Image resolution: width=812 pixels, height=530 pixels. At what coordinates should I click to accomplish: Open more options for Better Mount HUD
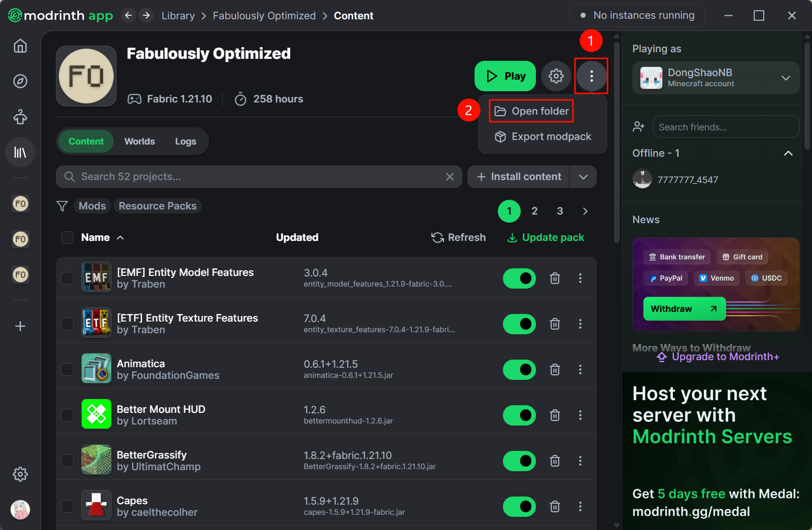(580, 415)
